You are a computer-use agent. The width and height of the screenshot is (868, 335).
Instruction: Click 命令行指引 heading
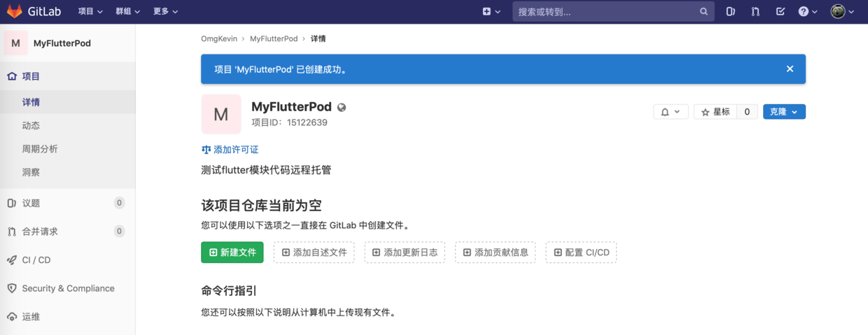click(229, 290)
